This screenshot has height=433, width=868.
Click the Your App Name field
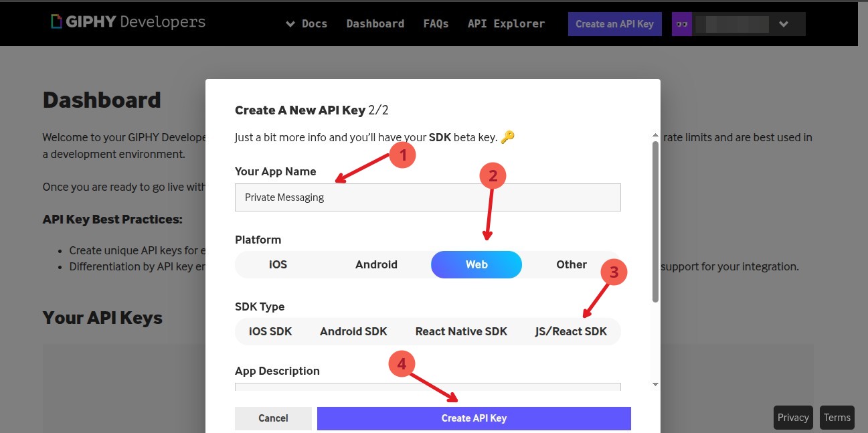point(428,197)
